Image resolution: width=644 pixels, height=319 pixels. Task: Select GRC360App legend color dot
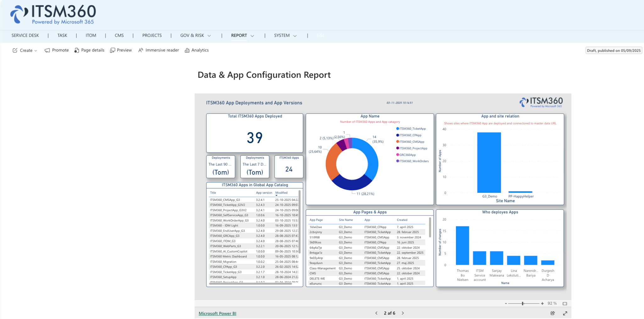coord(397,155)
